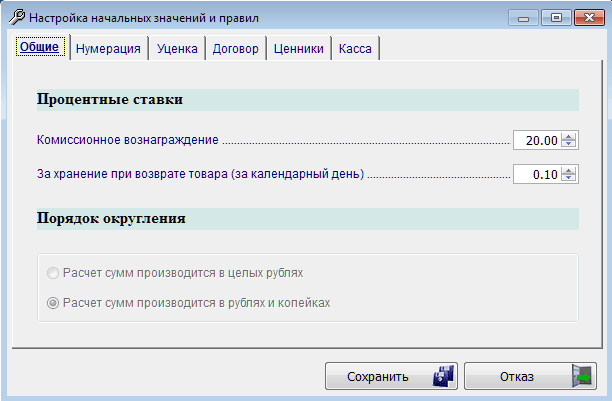The image size is (612, 401).
Task: Decrease Комиссионное вознаграждение with down arrow
Action: 569,143
